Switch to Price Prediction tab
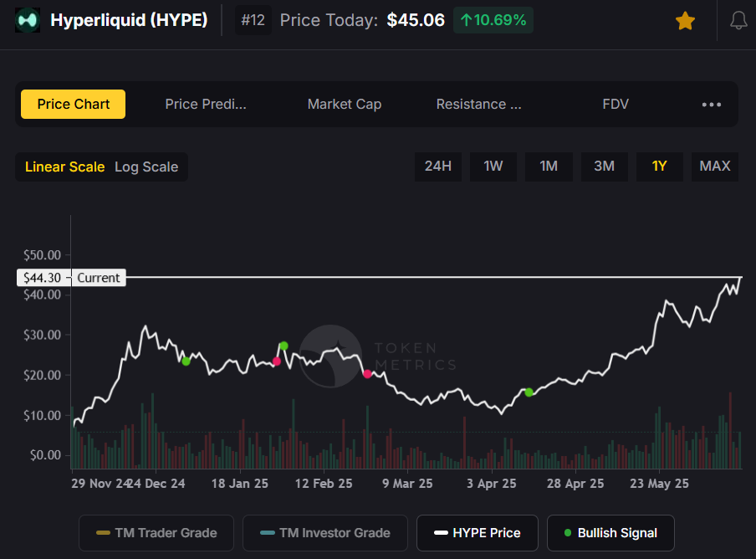 pos(206,104)
